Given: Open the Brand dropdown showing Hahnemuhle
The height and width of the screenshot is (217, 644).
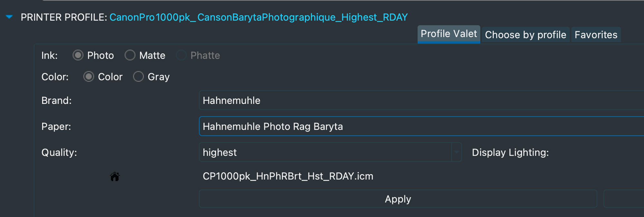Looking at the screenshot, I should tap(419, 101).
